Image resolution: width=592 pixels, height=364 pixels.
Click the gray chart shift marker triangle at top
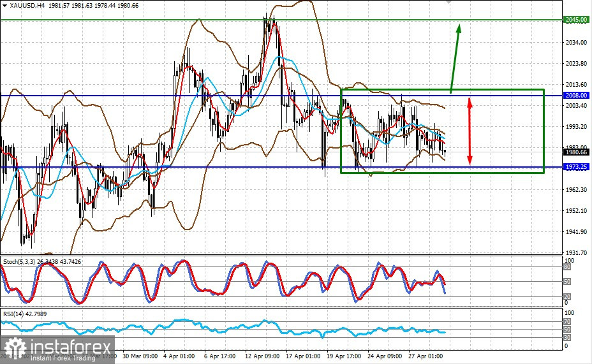coord(448,2)
